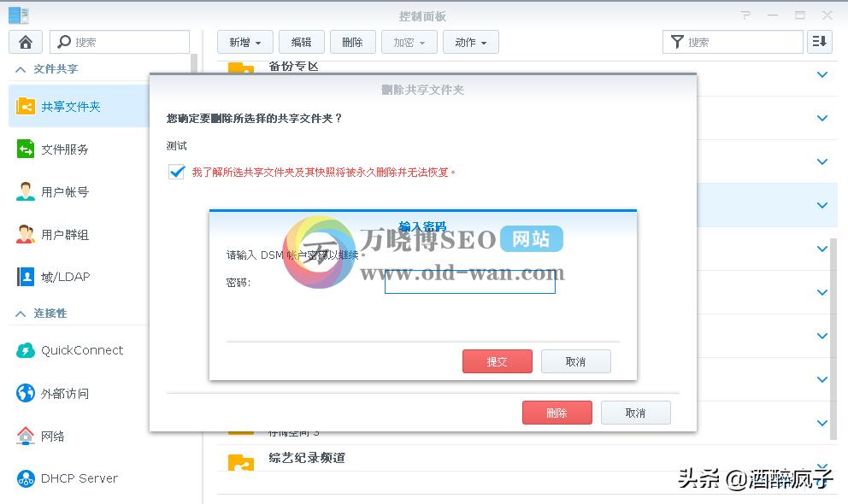
Task: Click the DHCP Server sidebar icon
Action: 26,478
